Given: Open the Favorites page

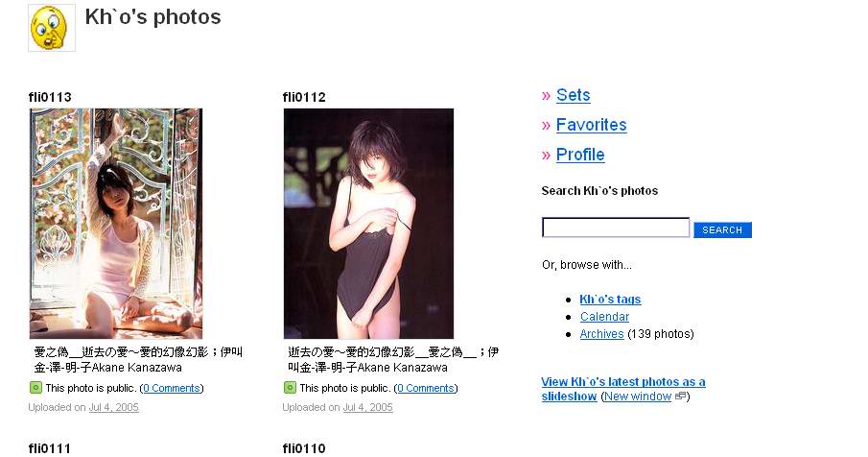Looking at the screenshot, I should pyautogui.click(x=591, y=125).
